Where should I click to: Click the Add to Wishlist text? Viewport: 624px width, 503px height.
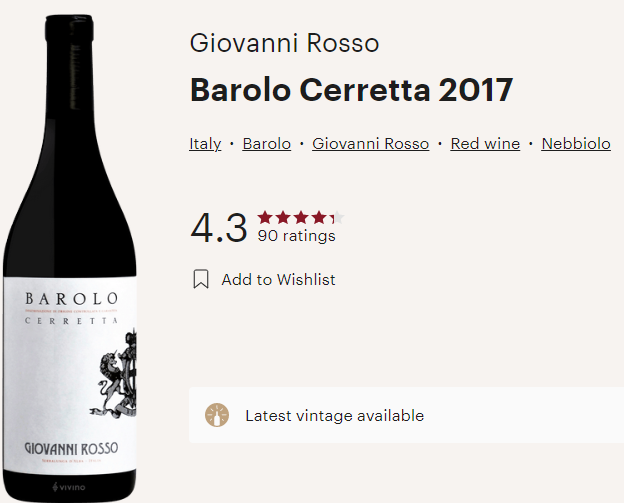(x=278, y=279)
